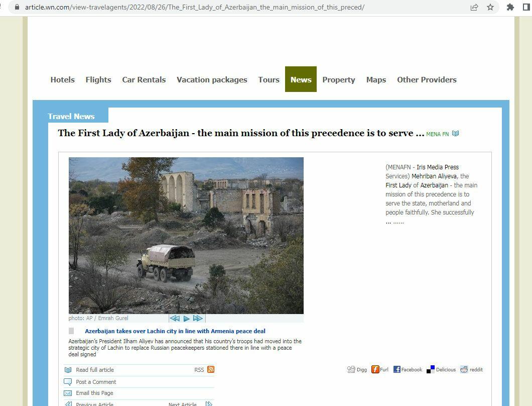Share article on Delicious icon
The width and height of the screenshot is (532, 406).
(x=431, y=369)
